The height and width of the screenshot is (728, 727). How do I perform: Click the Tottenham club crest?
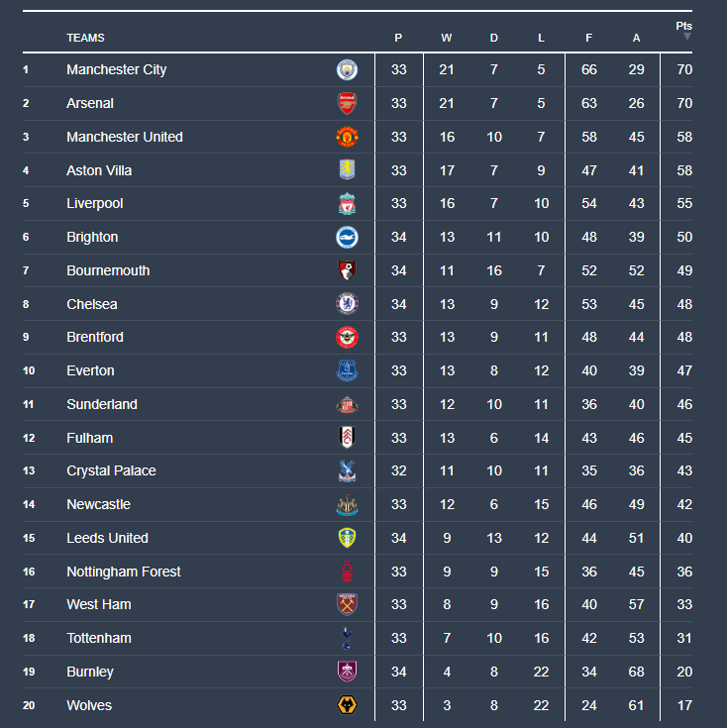pos(347,638)
